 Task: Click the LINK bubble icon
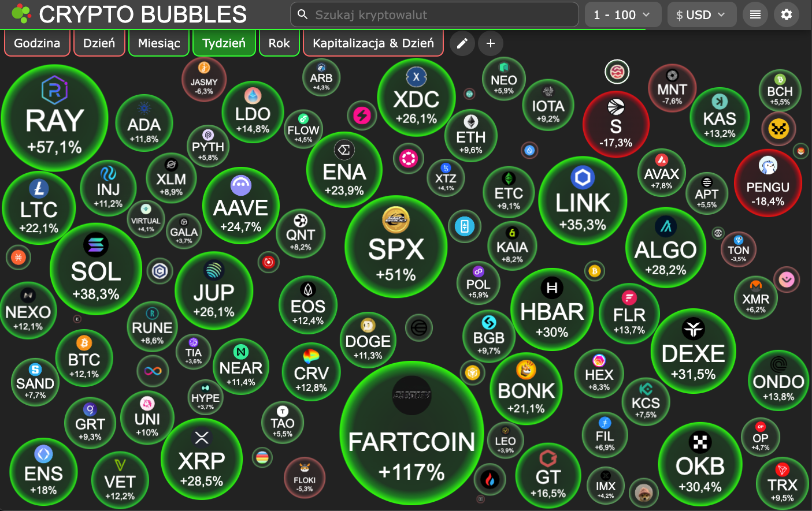pos(583,177)
